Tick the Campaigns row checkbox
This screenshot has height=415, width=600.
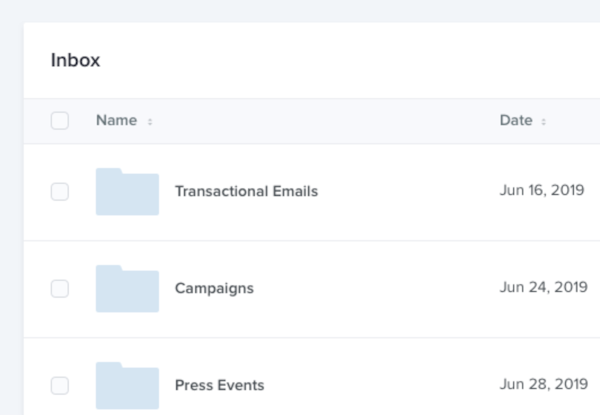[x=60, y=288]
